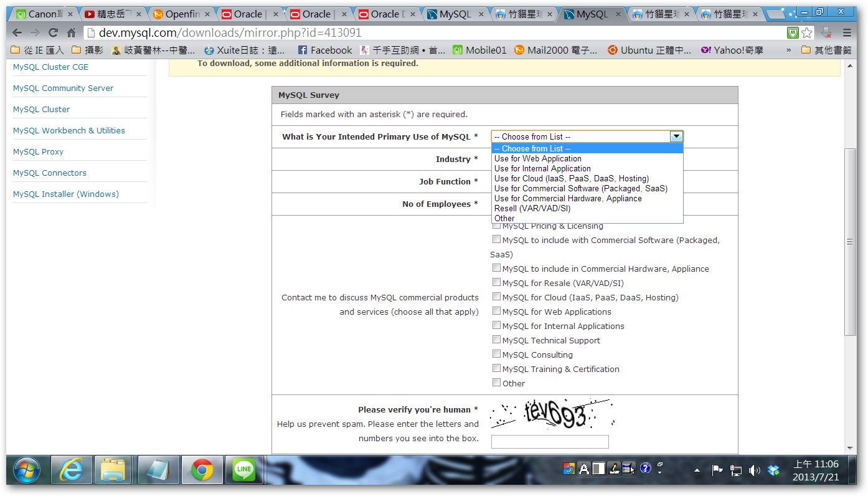This screenshot has height=496, width=868.
Task: Enable MySQL Training & Certification checkbox
Action: [496, 368]
